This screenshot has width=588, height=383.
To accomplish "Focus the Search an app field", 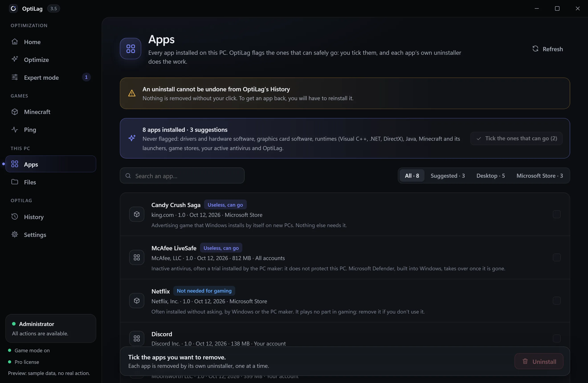I will pos(182,175).
